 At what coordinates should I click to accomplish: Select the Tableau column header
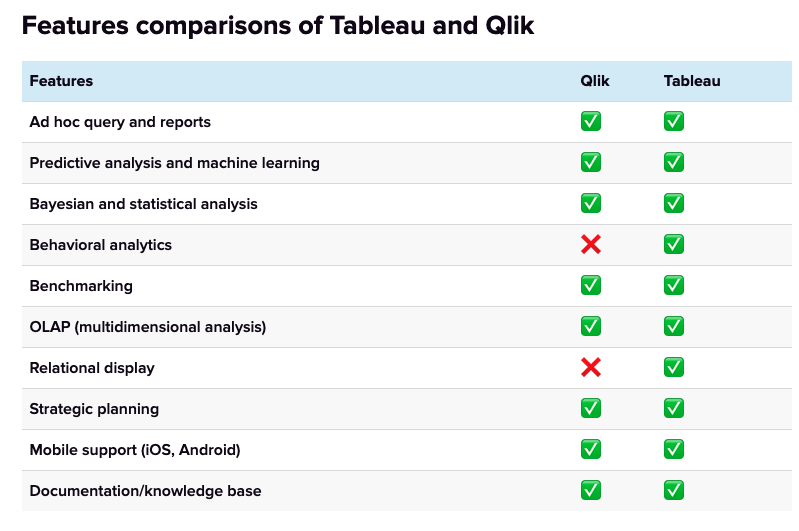[692, 81]
